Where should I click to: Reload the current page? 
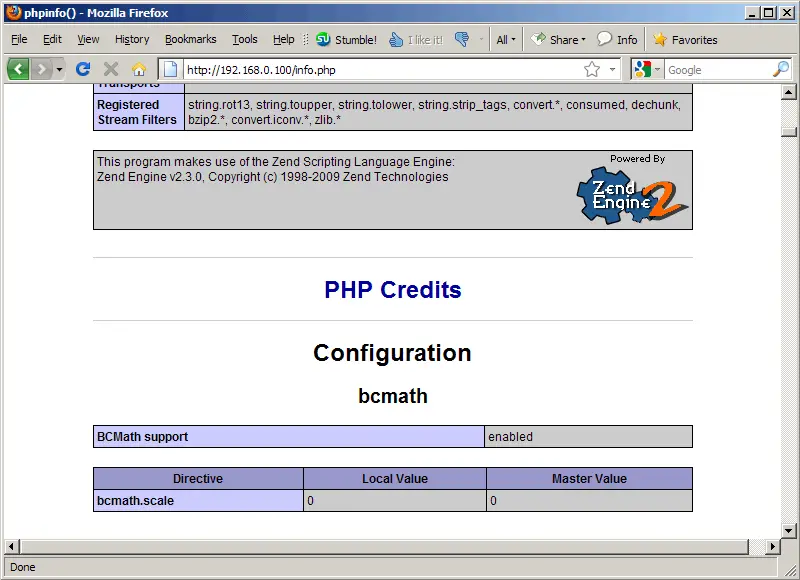coord(83,69)
